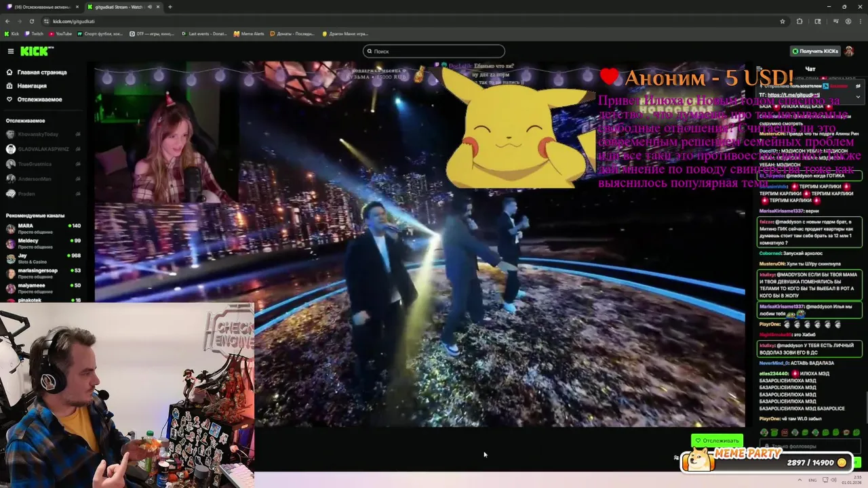Open the YouTube bookmark
Viewport: 868px width, 488px height.
tap(60, 33)
